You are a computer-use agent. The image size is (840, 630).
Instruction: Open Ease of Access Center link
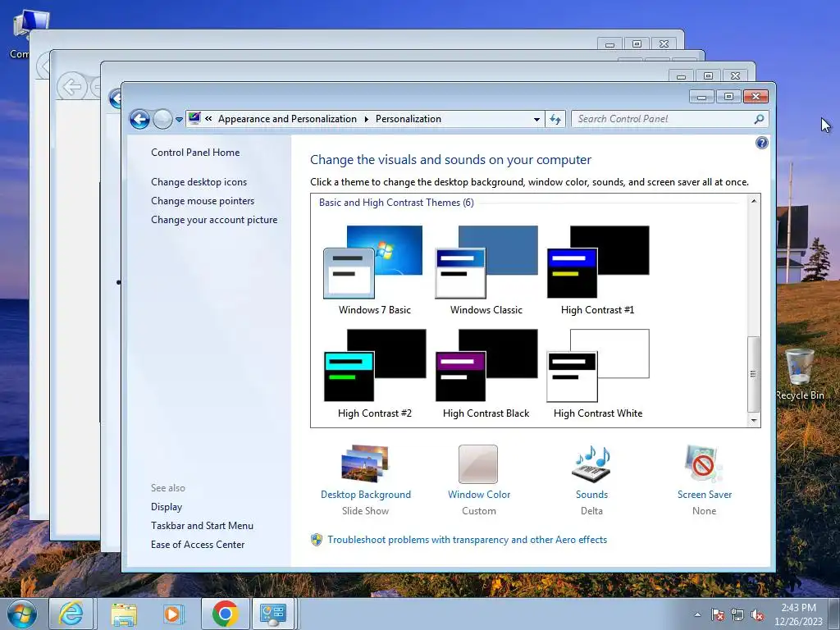[x=198, y=545]
